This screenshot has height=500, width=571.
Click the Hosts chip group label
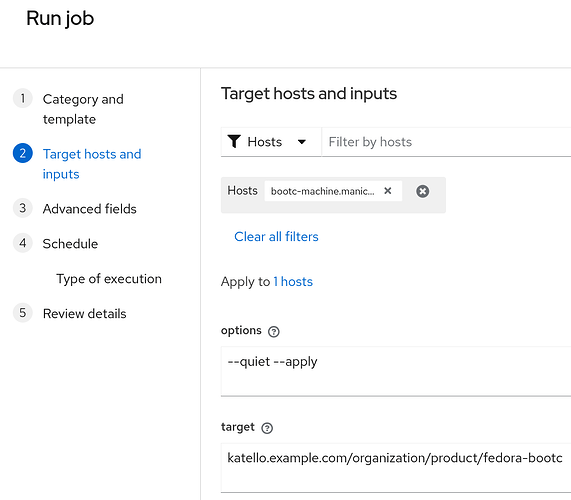(242, 190)
